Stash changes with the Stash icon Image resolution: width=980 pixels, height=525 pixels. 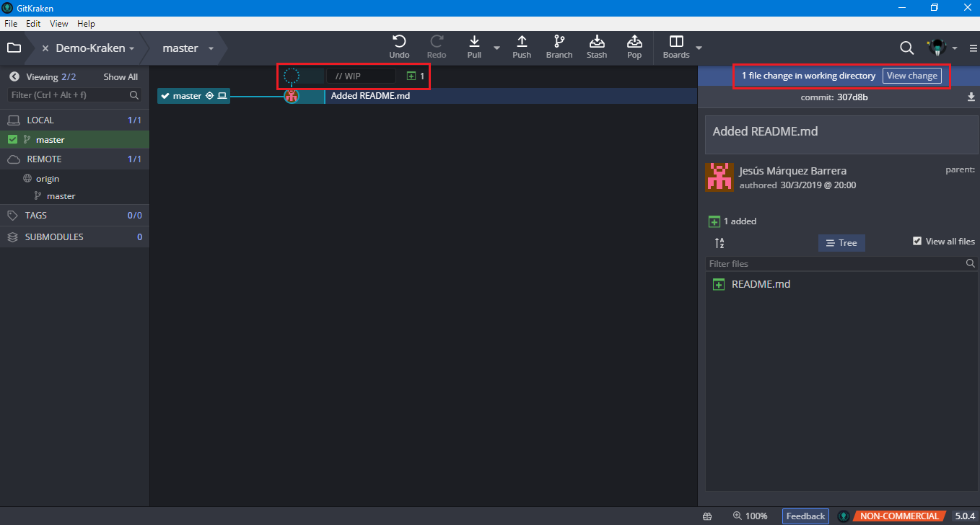[x=597, y=42]
